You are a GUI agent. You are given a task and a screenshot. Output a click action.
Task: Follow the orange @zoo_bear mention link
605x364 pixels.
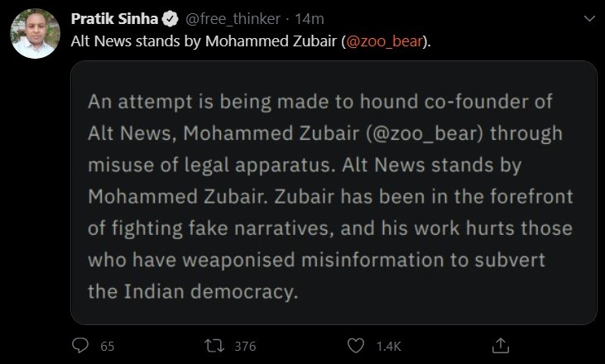point(386,41)
